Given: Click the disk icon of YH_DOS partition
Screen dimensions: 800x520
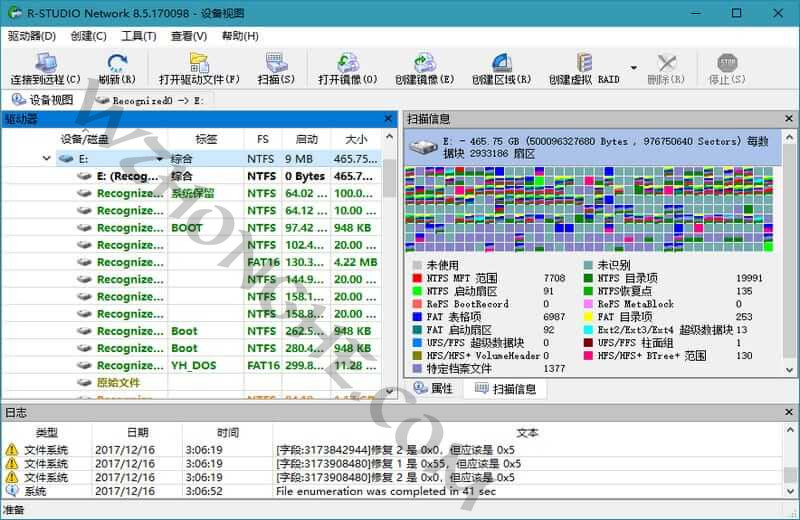Looking at the screenshot, I should pyautogui.click(x=84, y=365).
